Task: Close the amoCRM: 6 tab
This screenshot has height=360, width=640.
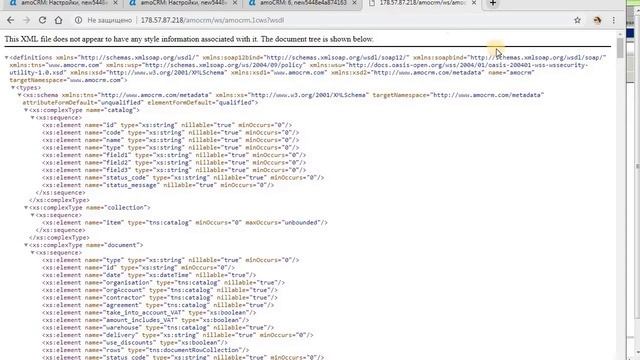Action: [x=354, y=3]
